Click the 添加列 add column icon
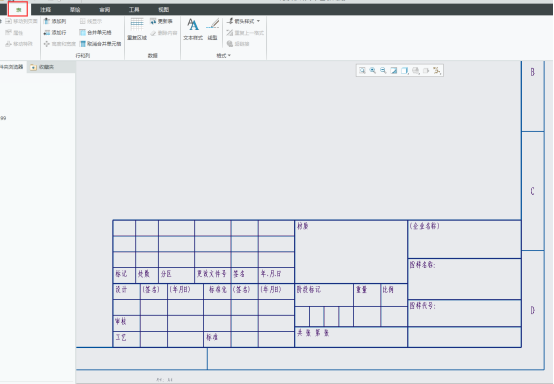Screen dimensions: 554x384 pos(47,21)
